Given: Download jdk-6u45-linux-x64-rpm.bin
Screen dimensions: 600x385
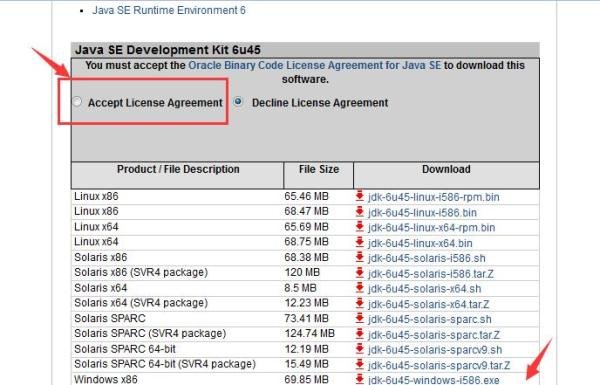Looking at the screenshot, I should pos(431,228).
